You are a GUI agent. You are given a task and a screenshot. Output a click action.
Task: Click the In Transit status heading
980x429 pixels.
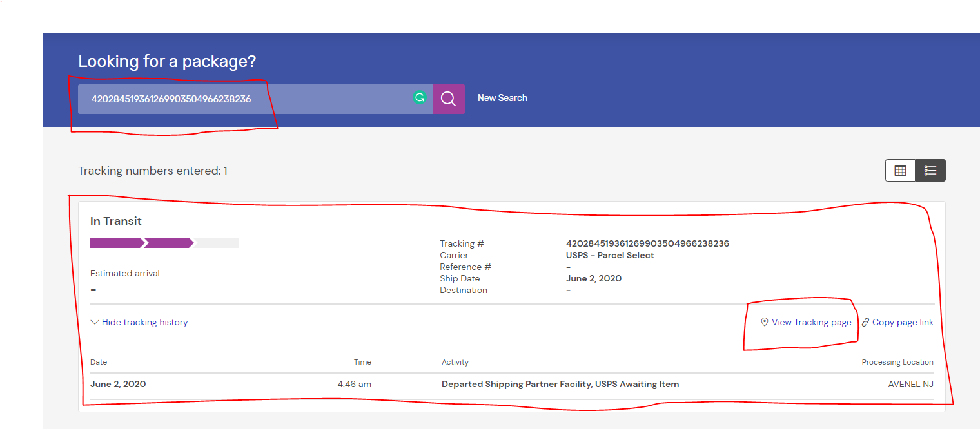click(x=116, y=221)
